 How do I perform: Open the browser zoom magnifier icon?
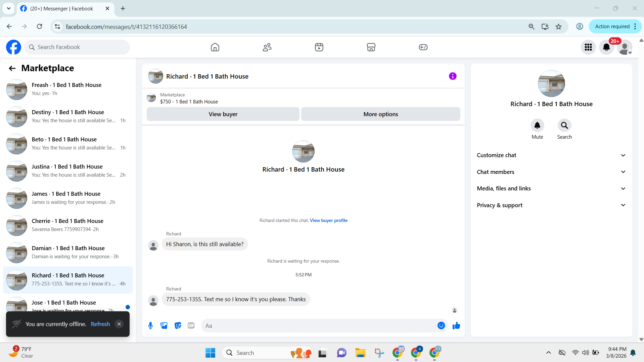[x=531, y=27]
